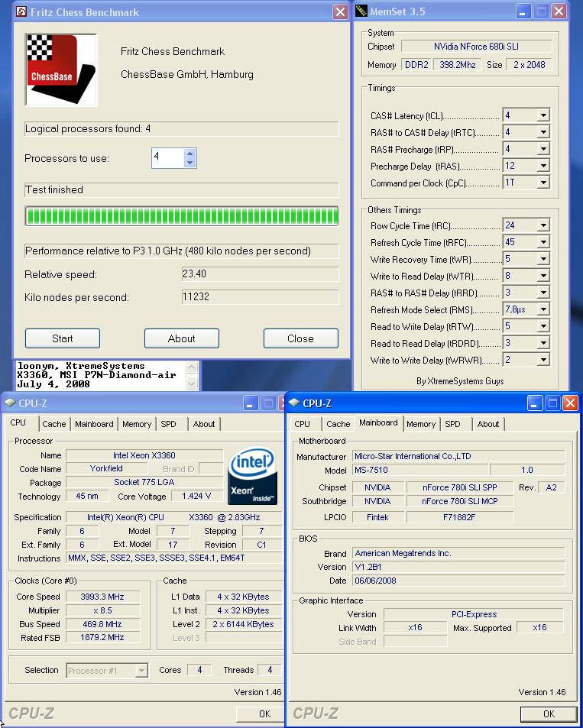Click the Relative speed value 23.40
The height and width of the screenshot is (728, 583).
pos(260,274)
